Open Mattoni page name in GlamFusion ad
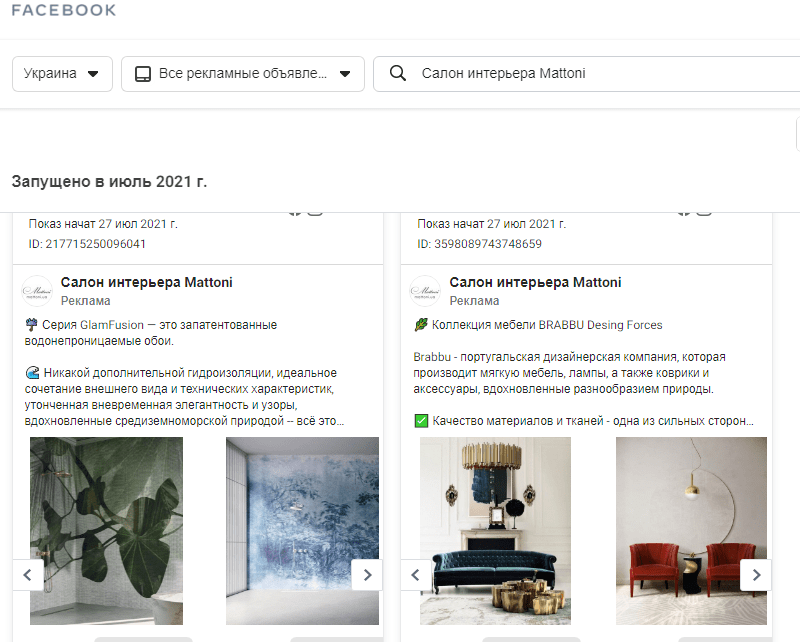This screenshot has height=642, width=800. [146, 282]
